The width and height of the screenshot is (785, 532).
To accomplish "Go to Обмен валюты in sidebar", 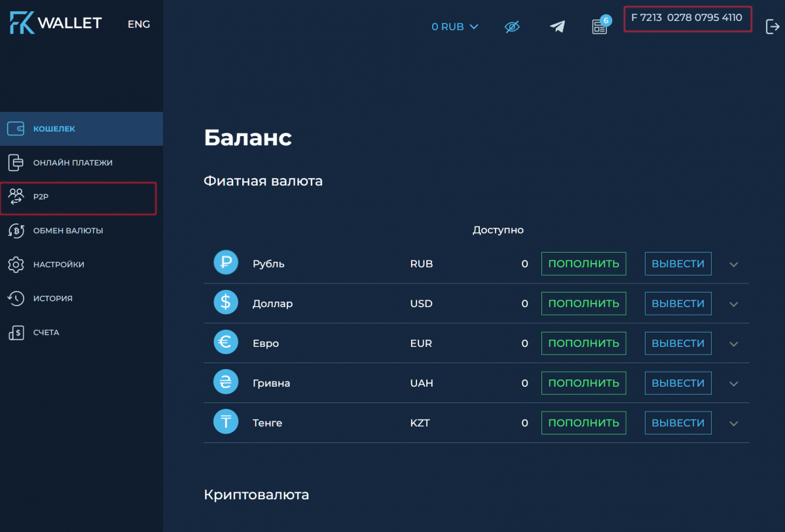I will [x=67, y=230].
